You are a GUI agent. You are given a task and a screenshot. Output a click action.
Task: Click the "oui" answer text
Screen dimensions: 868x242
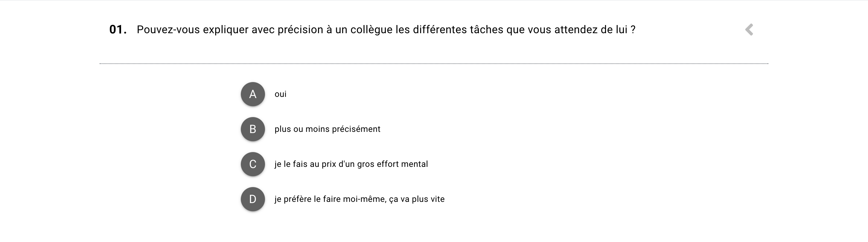280,94
